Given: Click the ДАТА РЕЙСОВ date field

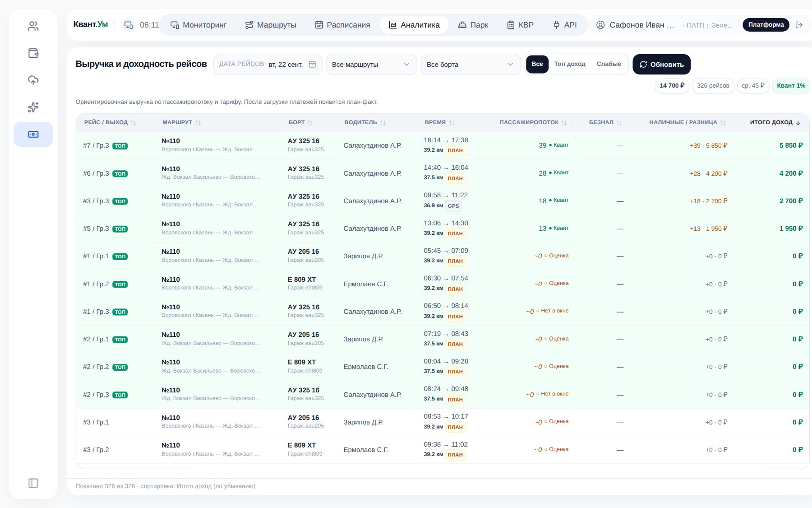Looking at the screenshot, I should pos(268,64).
